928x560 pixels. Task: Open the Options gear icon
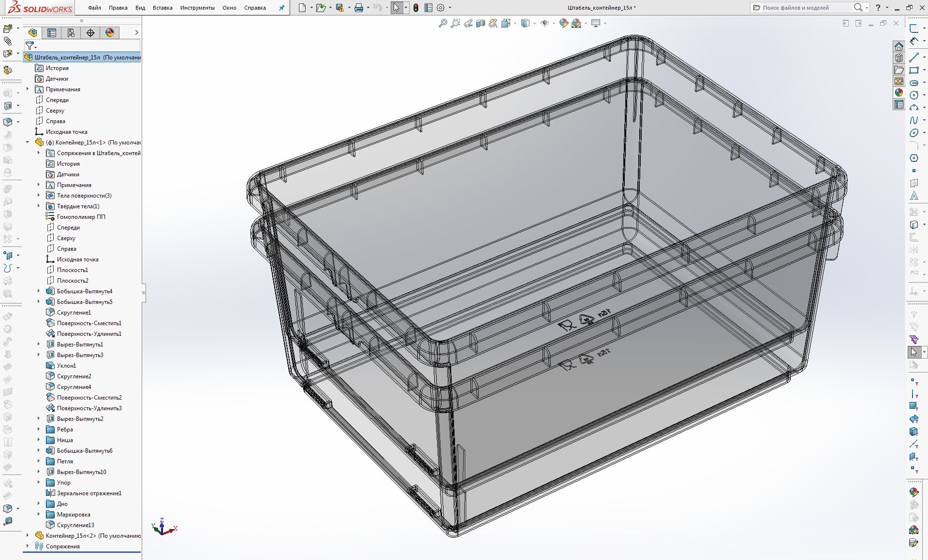coord(441,8)
